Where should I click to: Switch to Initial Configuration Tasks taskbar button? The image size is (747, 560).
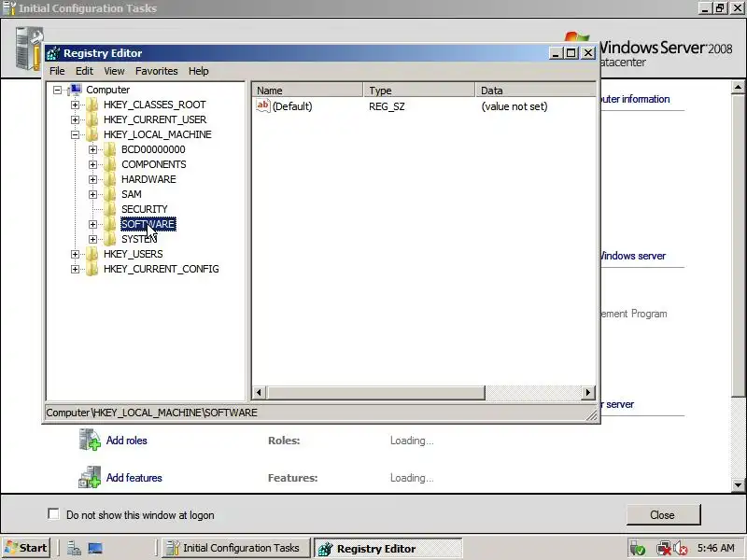236,548
